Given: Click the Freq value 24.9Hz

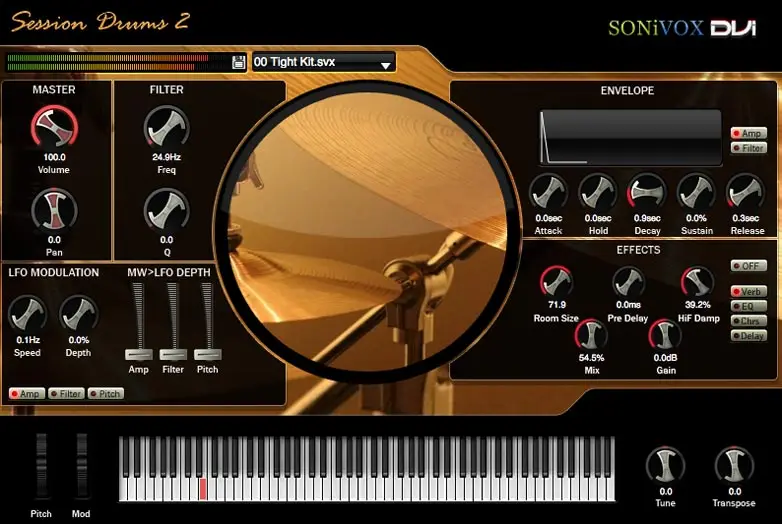Looking at the screenshot, I should point(167,157).
